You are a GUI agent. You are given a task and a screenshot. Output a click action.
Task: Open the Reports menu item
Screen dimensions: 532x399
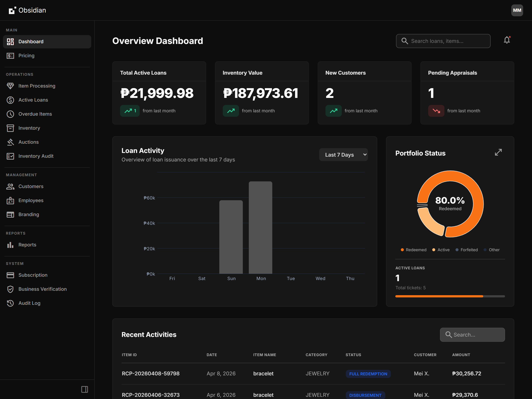(x=27, y=245)
